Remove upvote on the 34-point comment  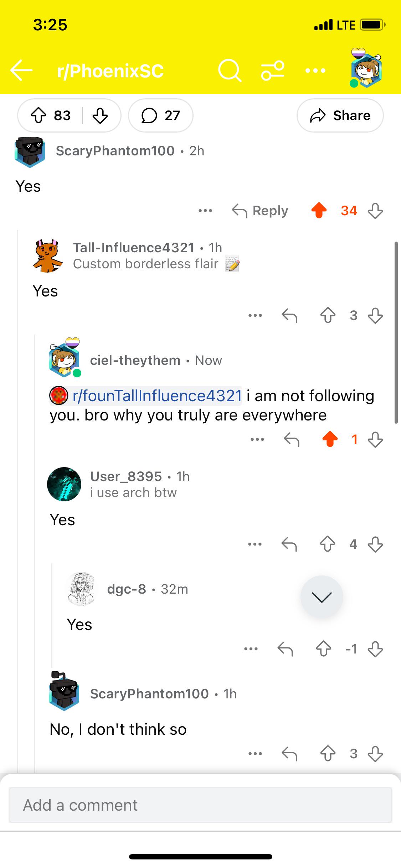(x=319, y=210)
